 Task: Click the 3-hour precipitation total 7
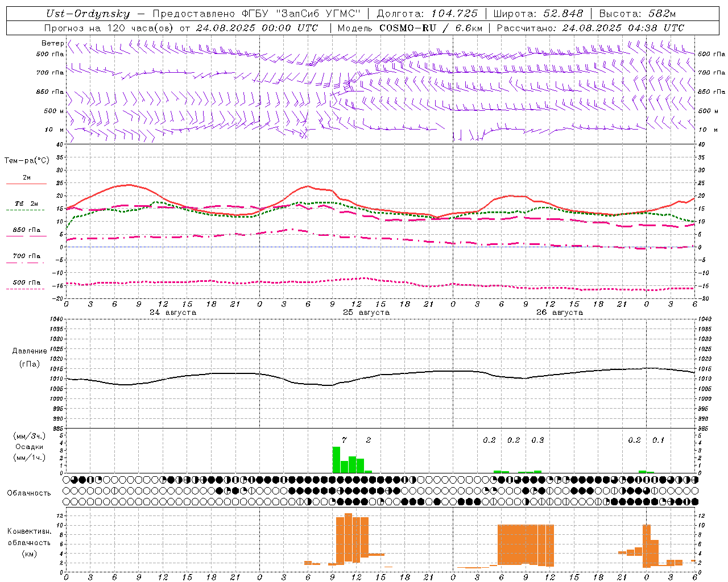point(344,440)
